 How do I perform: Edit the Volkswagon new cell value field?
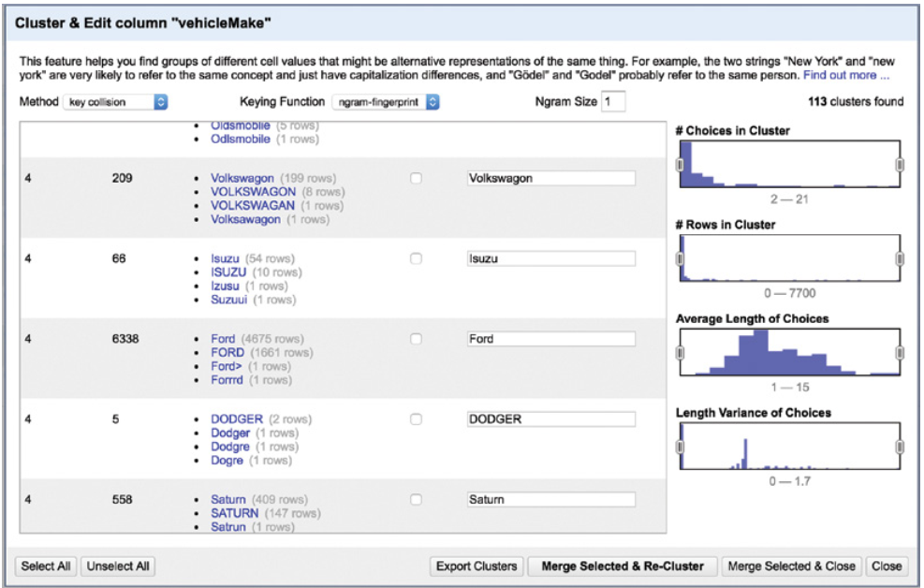(551, 178)
